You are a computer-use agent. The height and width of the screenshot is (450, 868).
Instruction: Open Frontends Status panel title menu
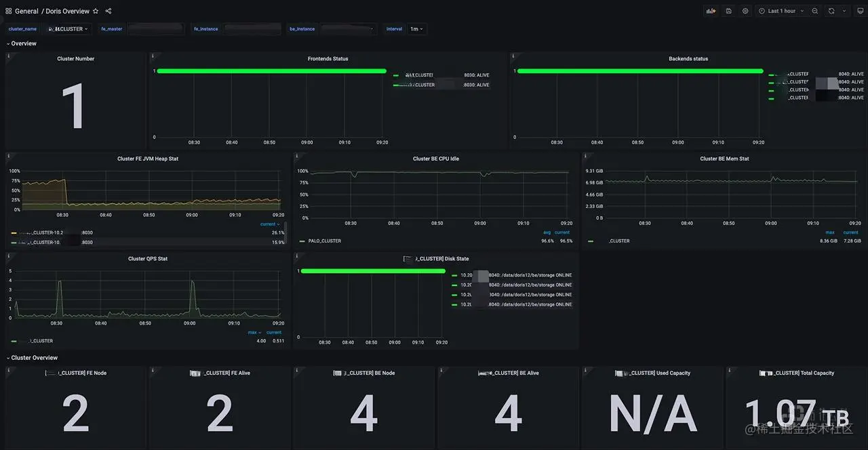[x=328, y=59]
